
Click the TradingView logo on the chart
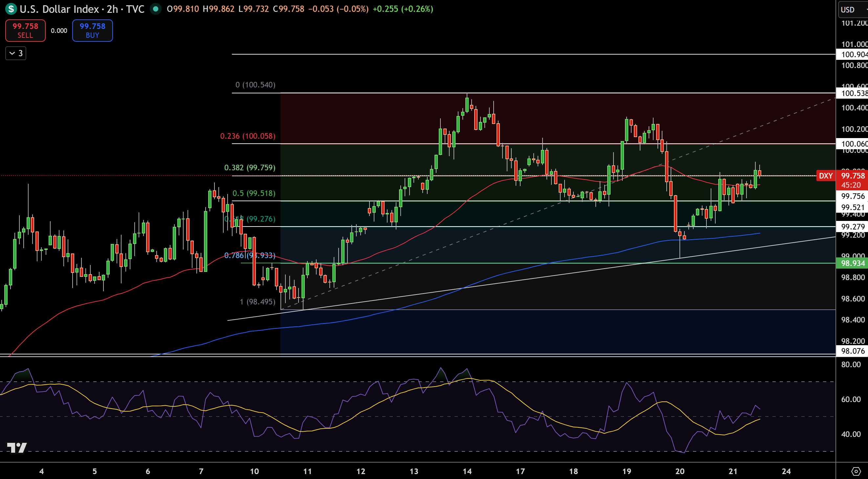(x=17, y=448)
